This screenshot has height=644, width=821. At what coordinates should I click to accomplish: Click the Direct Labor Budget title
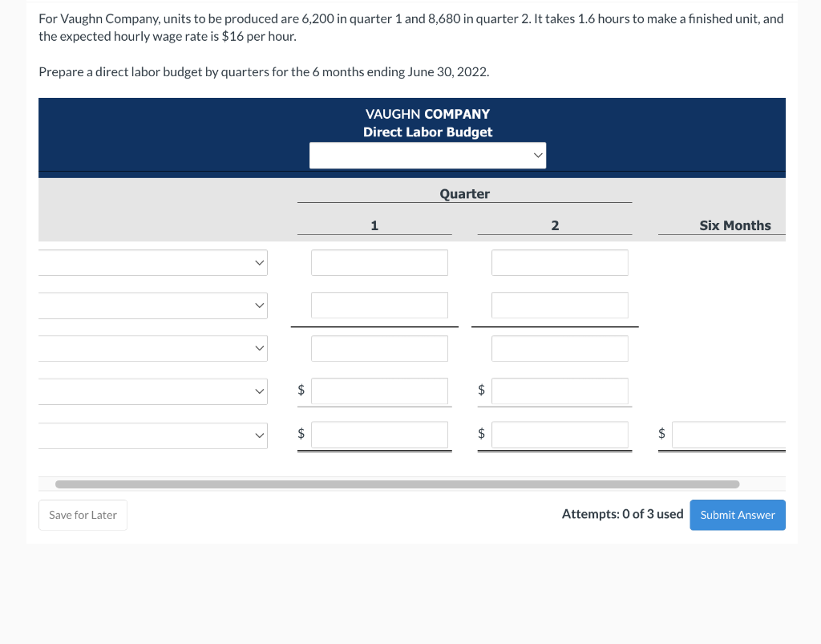click(428, 132)
